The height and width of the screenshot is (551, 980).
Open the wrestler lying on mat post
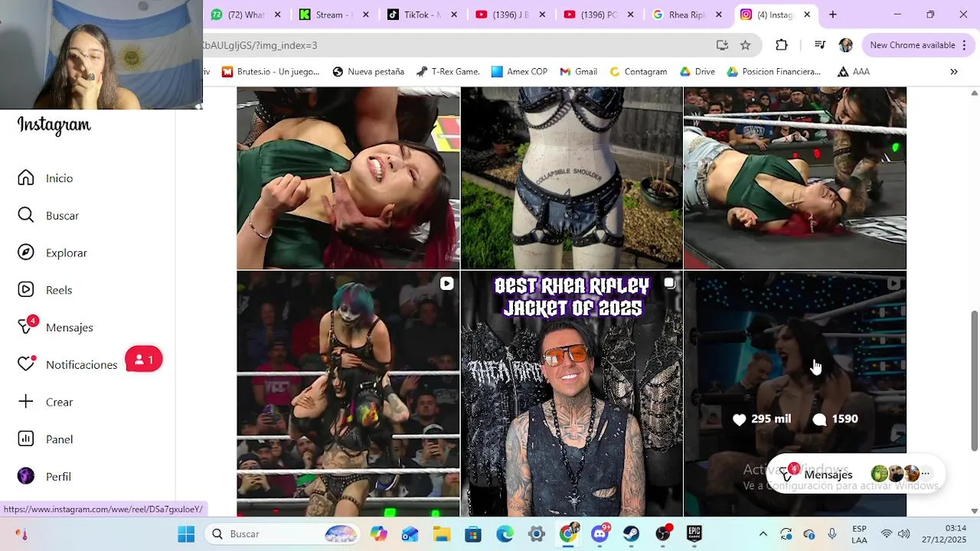(x=795, y=178)
